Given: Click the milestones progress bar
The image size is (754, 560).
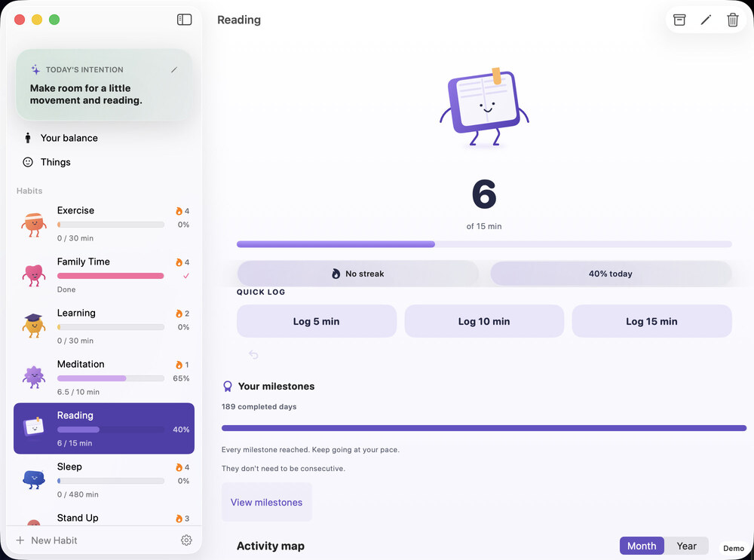Looking at the screenshot, I should click(x=484, y=428).
